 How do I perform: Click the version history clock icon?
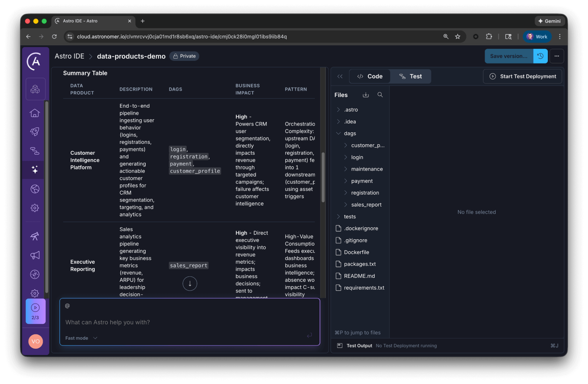[x=540, y=56]
